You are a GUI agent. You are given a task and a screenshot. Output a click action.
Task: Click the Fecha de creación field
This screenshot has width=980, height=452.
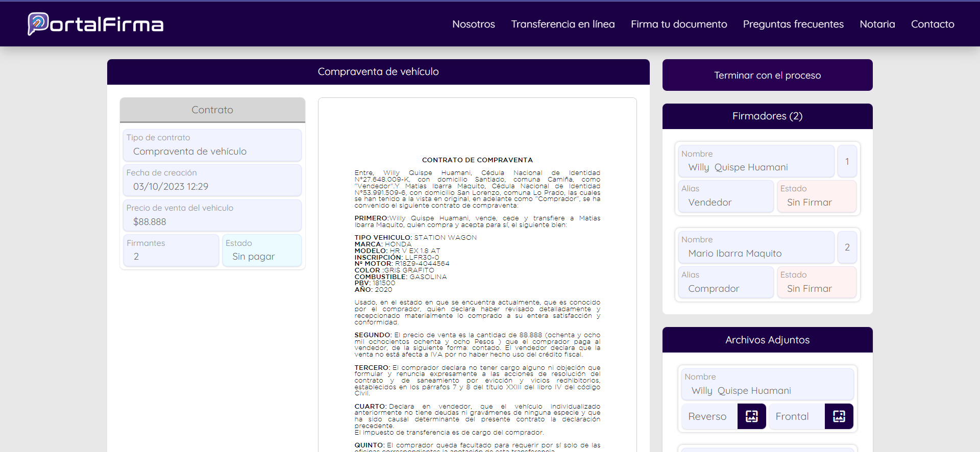click(x=212, y=181)
